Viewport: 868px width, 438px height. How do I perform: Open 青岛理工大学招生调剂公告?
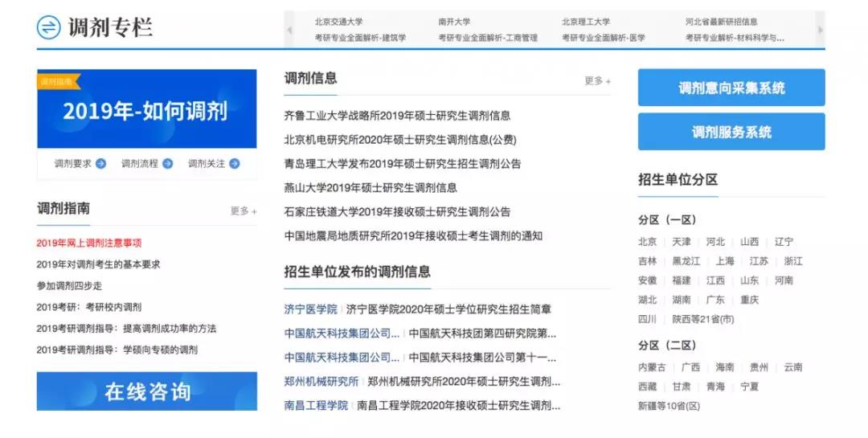(403, 164)
